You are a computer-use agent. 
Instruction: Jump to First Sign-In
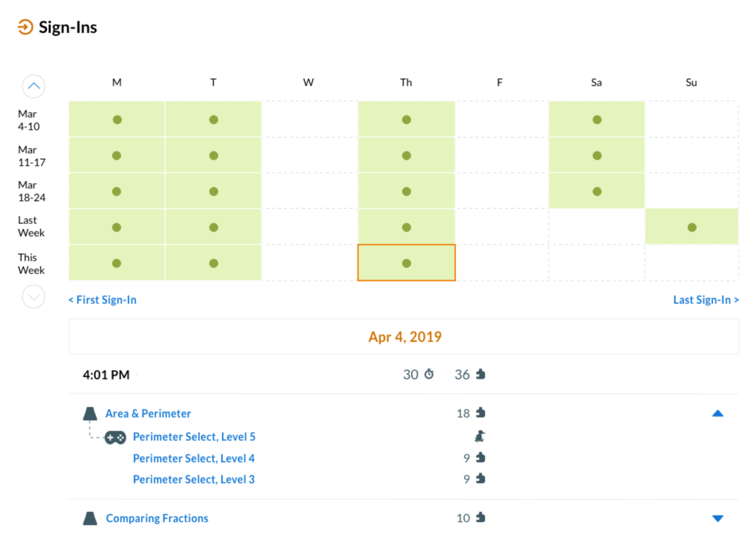coord(103,300)
